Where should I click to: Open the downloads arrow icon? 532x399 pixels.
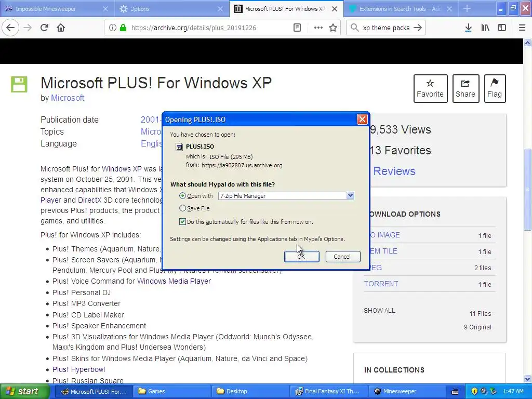tap(468, 28)
